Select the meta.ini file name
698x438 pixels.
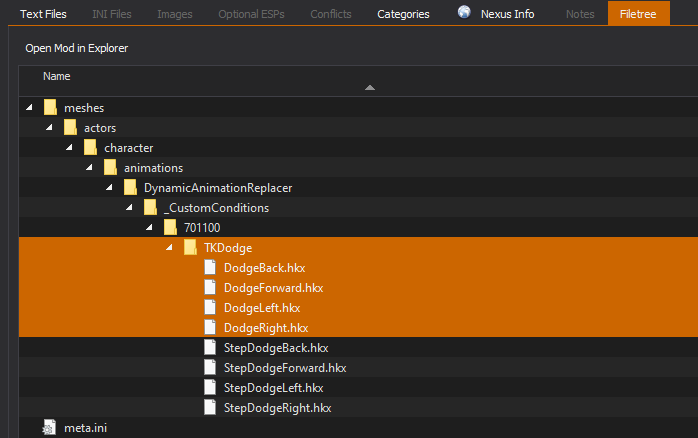(85, 428)
